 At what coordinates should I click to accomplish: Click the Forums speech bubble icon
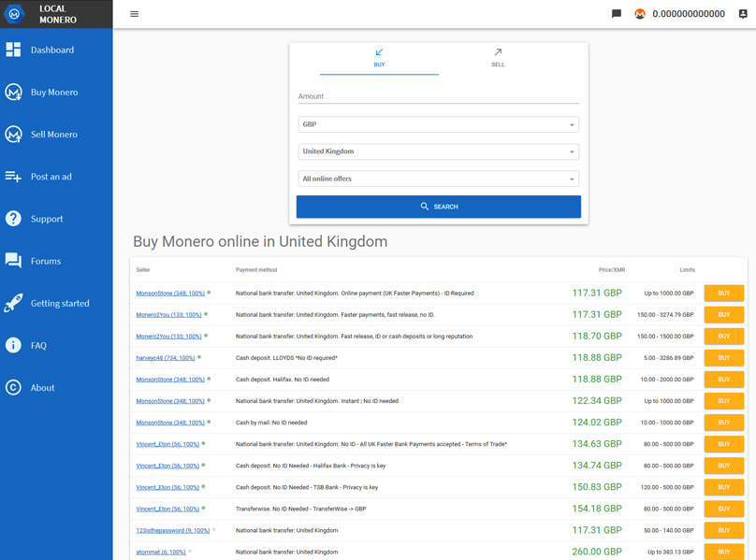click(13, 261)
